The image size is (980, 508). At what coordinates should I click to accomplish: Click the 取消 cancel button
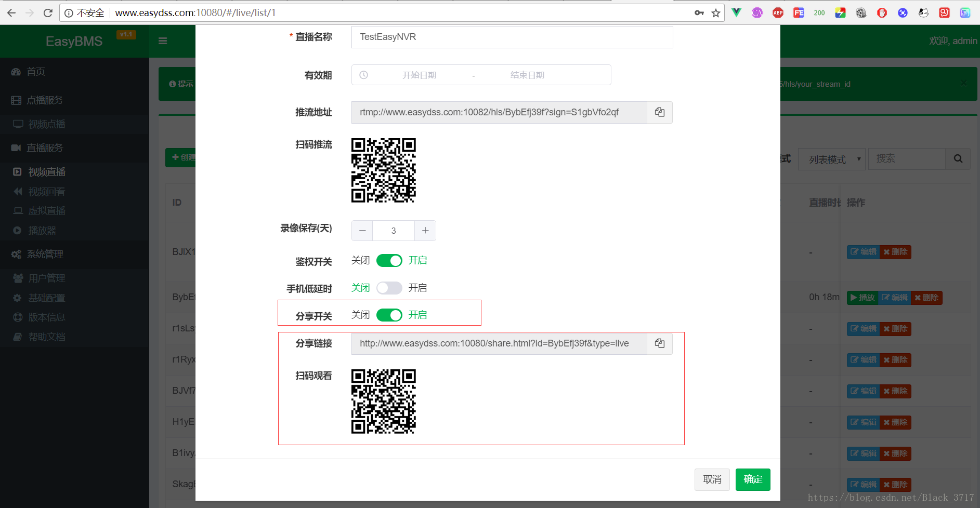click(x=712, y=479)
